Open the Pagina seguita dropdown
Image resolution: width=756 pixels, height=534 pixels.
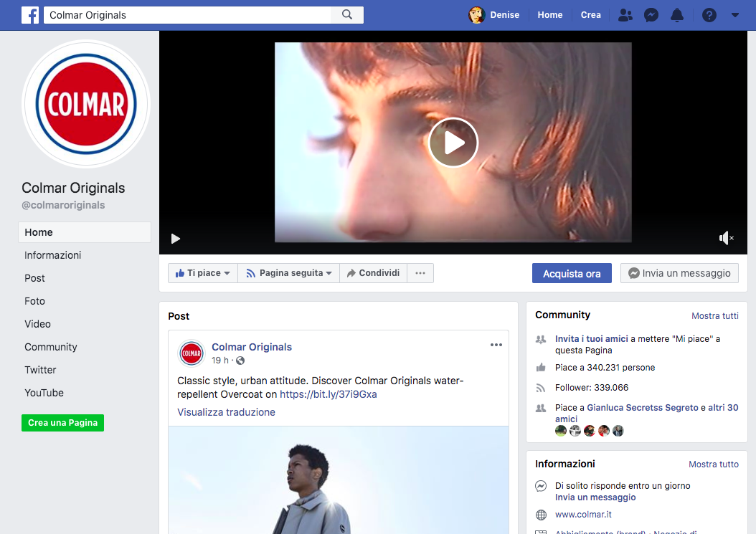[289, 273]
